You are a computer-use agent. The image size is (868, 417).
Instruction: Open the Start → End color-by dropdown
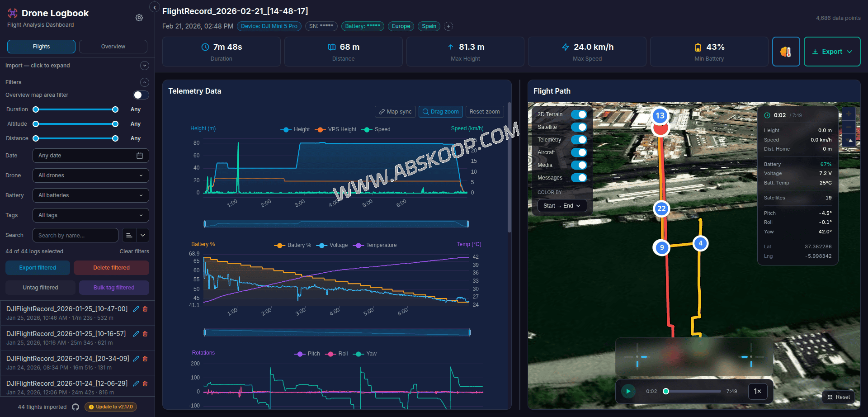click(561, 205)
